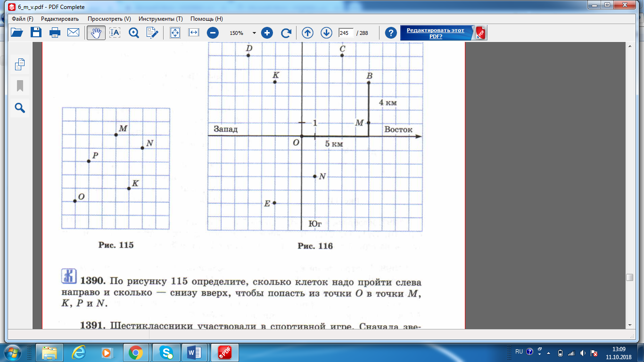Open Windows Explorer from the taskbar

(x=49, y=352)
